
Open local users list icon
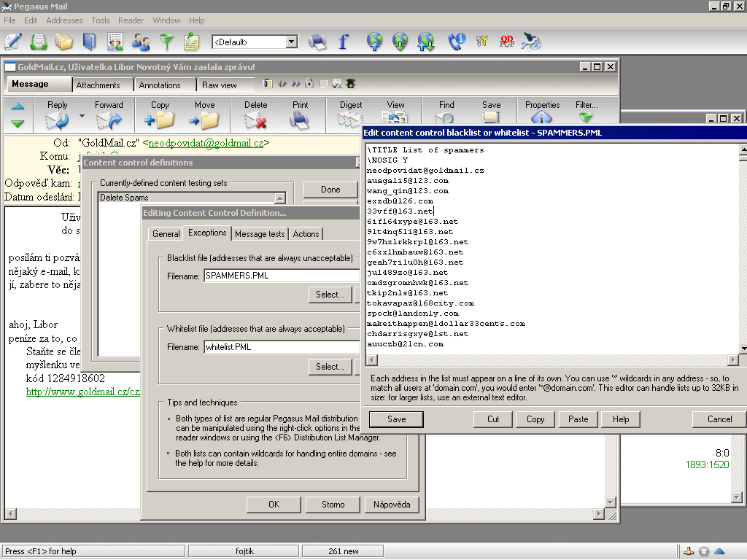tap(141, 42)
